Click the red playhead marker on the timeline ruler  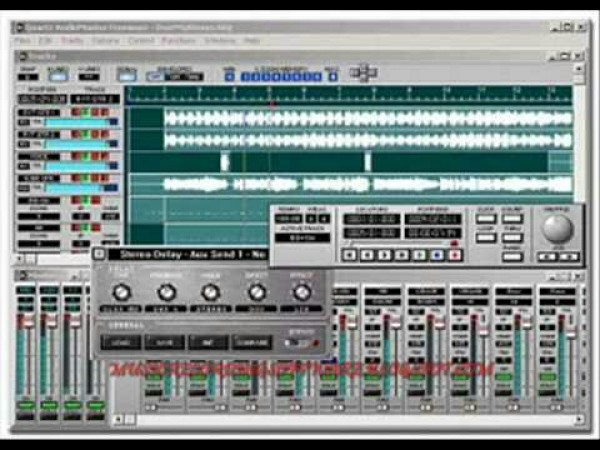point(273,104)
